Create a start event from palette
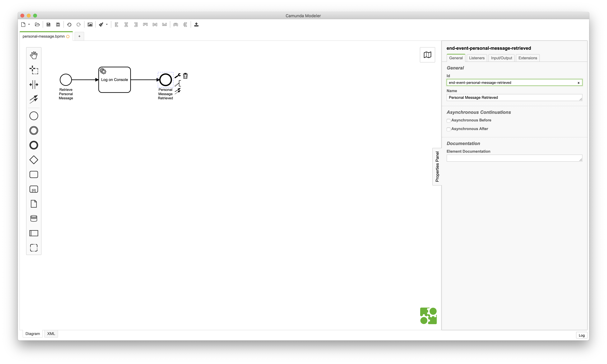607x364 pixels. pos(34,116)
